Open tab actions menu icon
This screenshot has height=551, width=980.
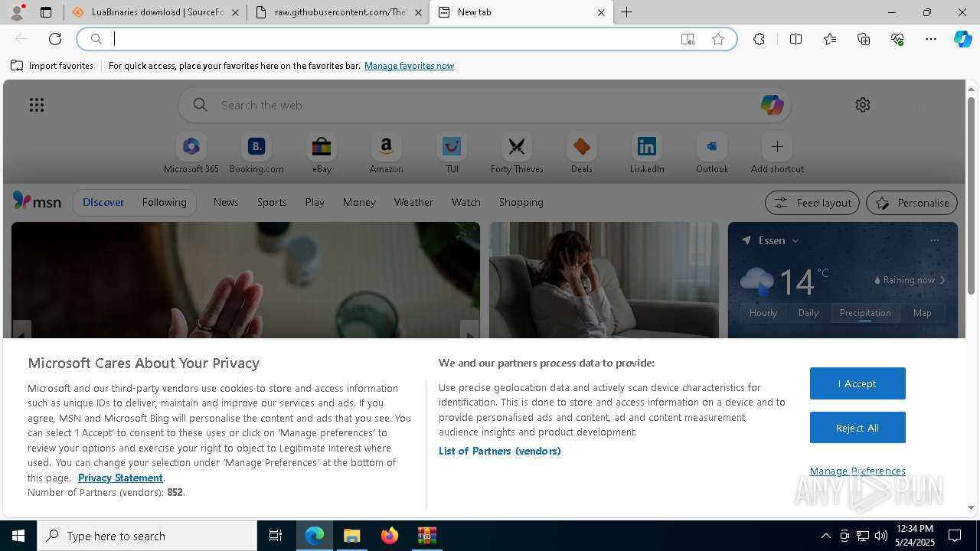tap(46, 12)
